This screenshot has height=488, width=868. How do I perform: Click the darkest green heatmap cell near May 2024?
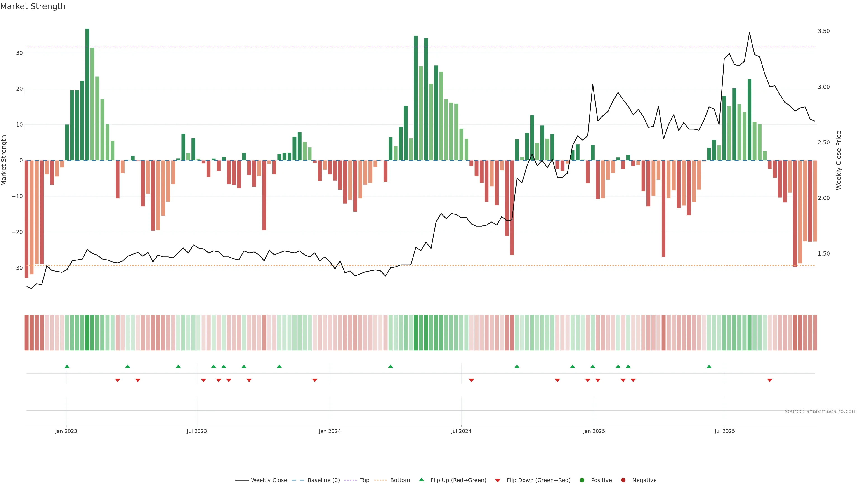pyautogui.click(x=416, y=333)
